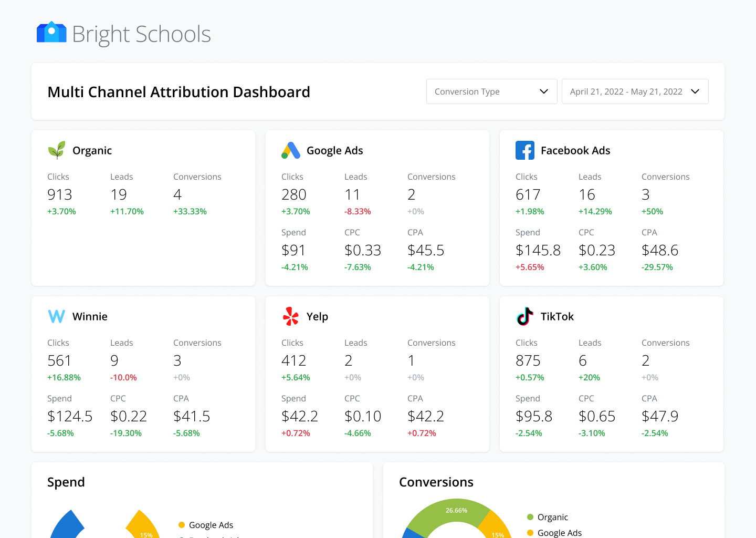Open the April 21 - May 21 date range dropdown
756x538 pixels.
tap(635, 91)
